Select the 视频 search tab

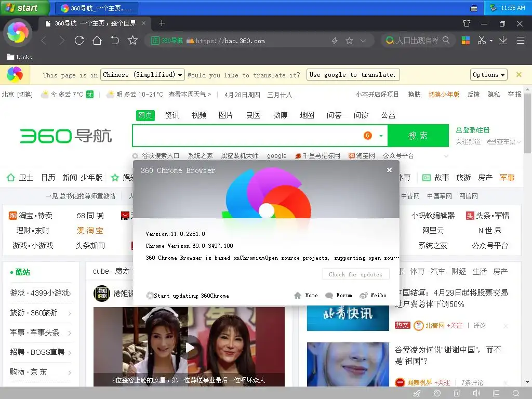pos(199,115)
